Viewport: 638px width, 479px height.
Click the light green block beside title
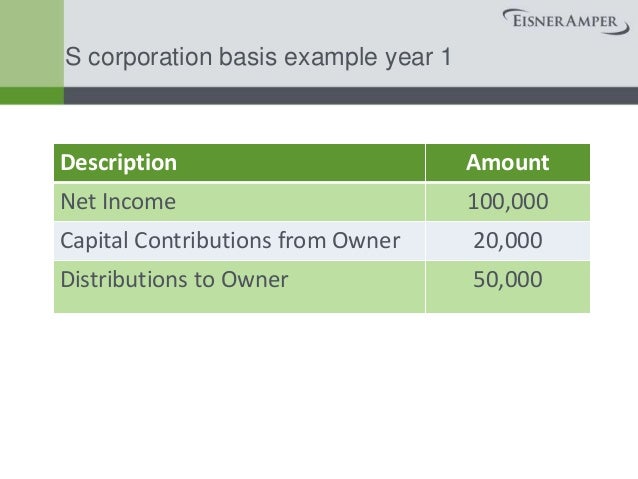click(x=32, y=43)
